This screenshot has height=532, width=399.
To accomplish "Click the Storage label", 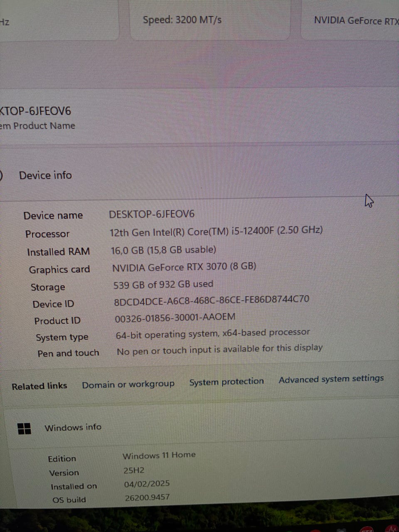I will tap(48, 287).
